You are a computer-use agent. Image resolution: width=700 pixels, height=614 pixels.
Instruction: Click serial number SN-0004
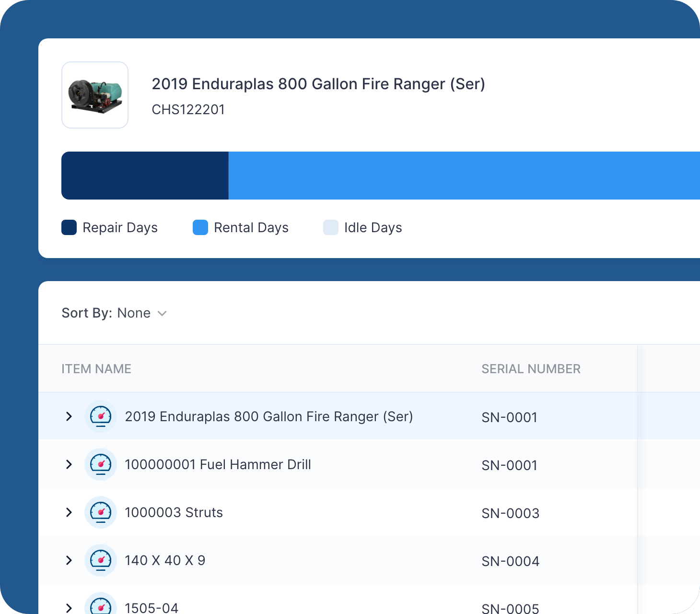coord(510,561)
